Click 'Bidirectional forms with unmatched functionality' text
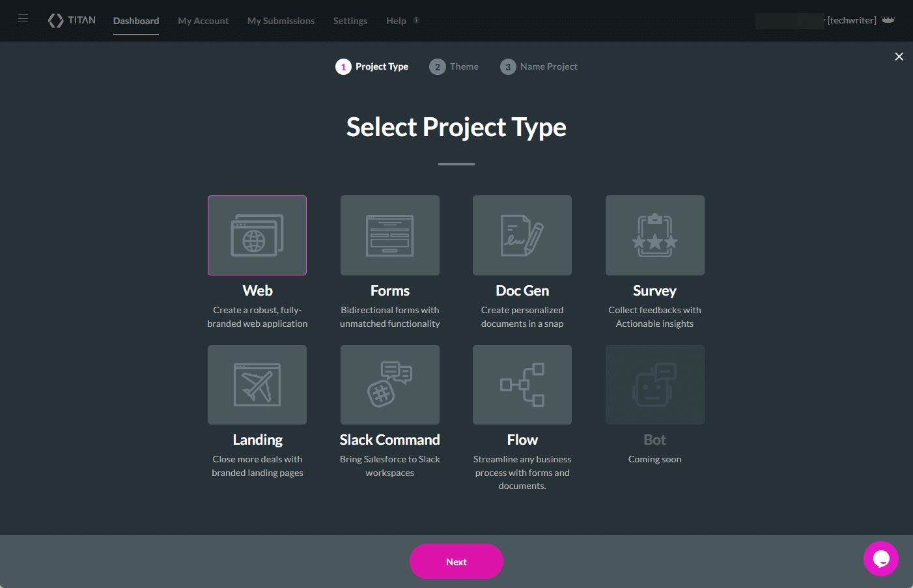 390,317
